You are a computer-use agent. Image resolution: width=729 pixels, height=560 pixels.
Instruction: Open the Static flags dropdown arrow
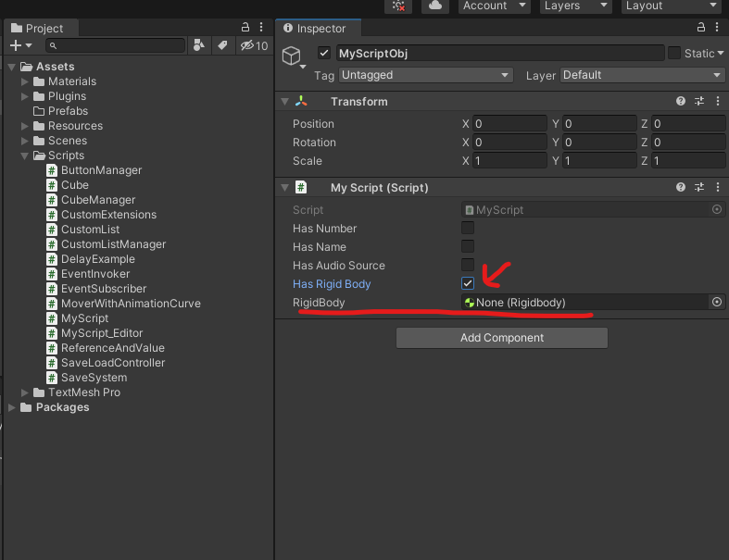pos(721,54)
